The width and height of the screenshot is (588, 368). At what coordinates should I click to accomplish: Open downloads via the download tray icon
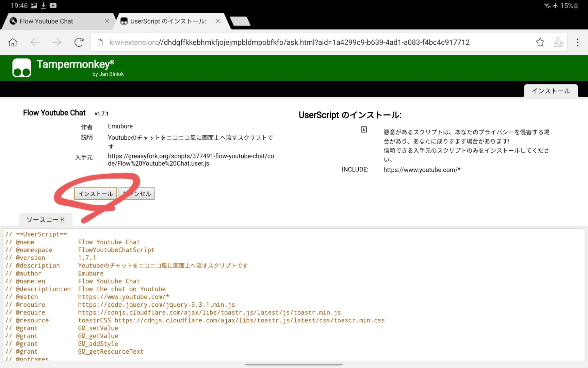[x=558, y=42]
